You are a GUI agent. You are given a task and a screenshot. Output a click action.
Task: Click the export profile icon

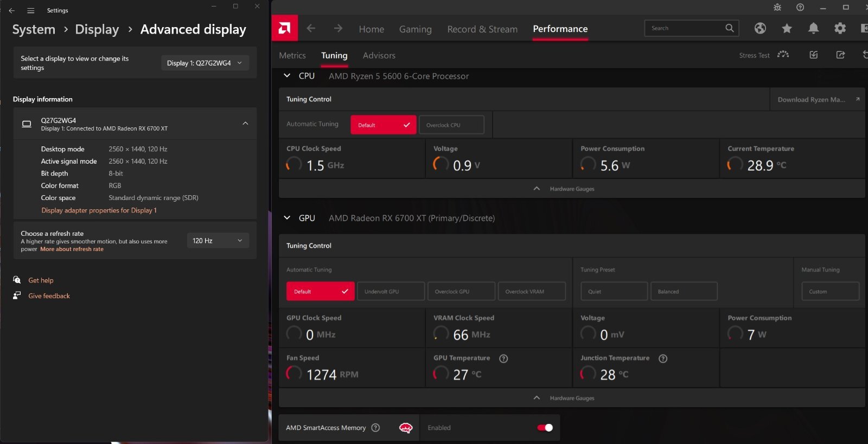click(840, 55)
